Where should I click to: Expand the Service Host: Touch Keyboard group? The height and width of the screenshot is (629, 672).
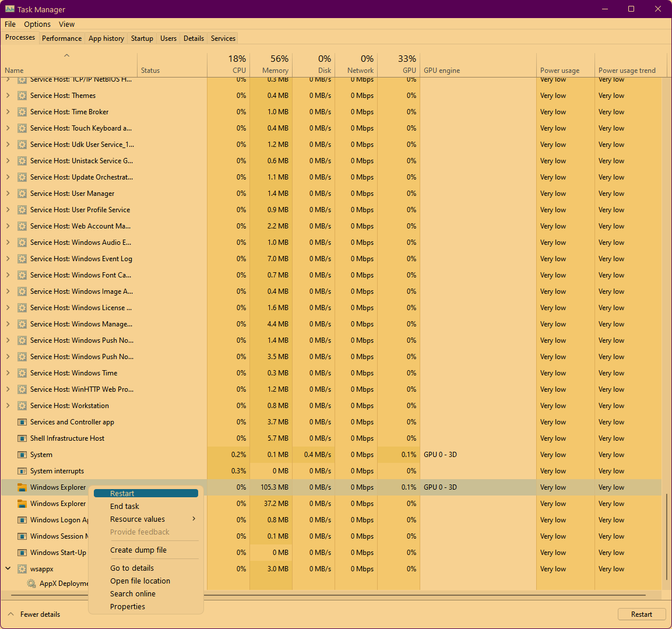[x=8, y=128]
